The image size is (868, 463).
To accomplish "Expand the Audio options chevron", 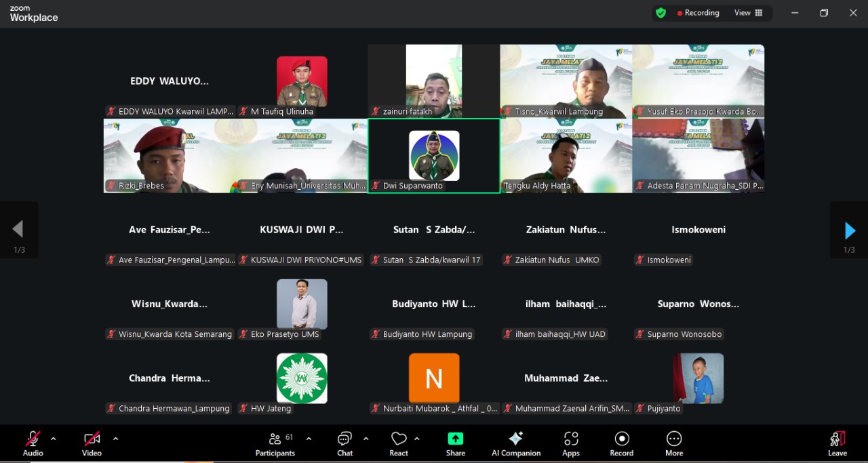I will 54,439.
